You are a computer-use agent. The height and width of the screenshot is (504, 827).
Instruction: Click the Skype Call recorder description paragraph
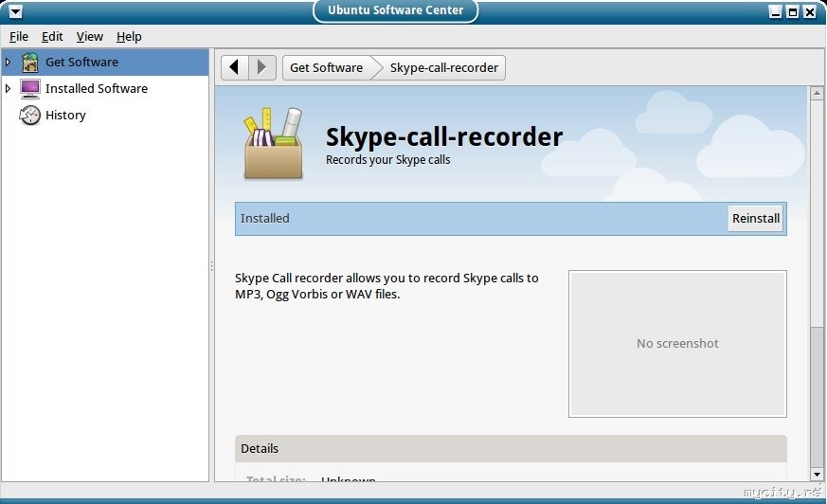387,286
